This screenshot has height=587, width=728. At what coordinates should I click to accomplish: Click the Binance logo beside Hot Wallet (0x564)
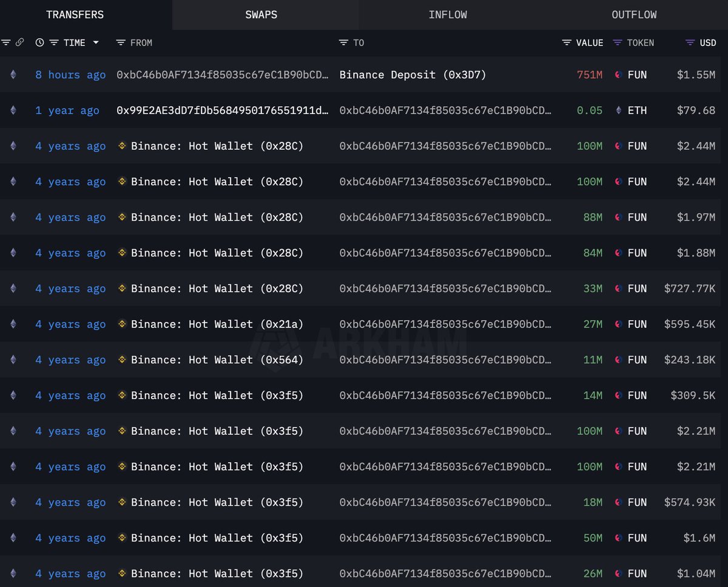122,360
